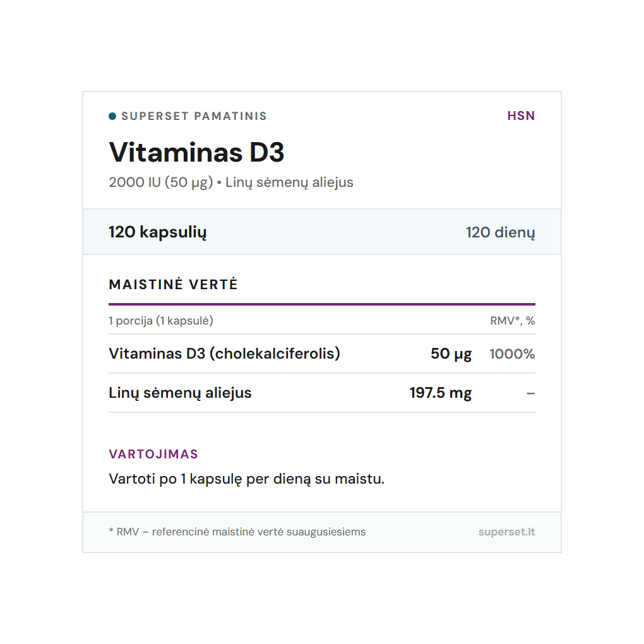Image resolution: width=644 pixels, height=644 pixels.
Task: Click the 120 dienų duration text
Action: pos(500,232)
